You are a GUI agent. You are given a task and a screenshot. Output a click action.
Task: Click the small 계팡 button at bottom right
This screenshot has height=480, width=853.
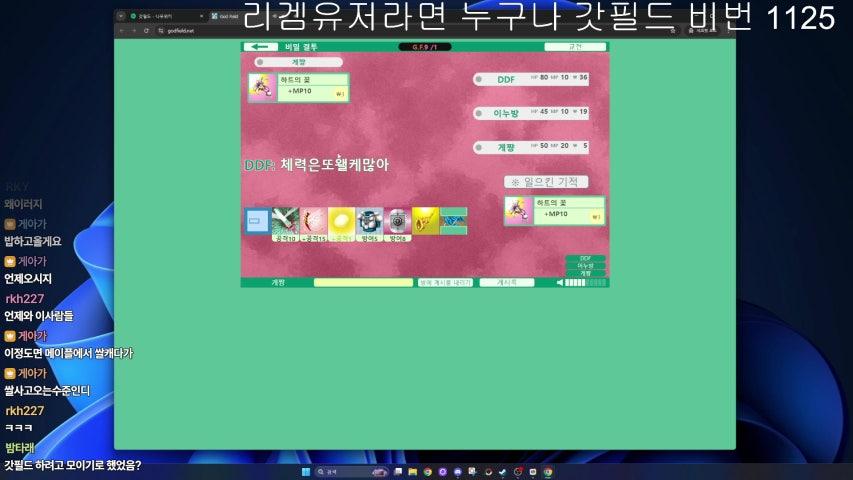(x=585, y=273)
